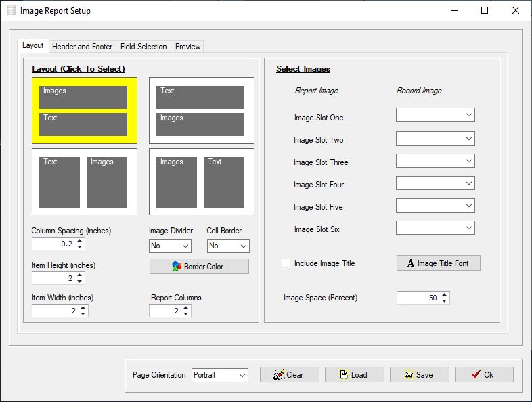Click the Save icon

click(409, 374)
